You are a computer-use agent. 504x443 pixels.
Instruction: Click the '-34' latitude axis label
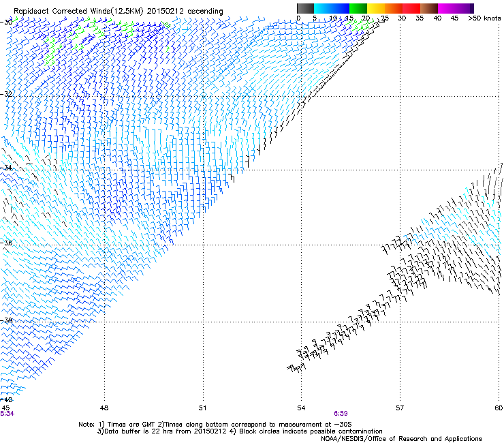[x=6, y=168]
